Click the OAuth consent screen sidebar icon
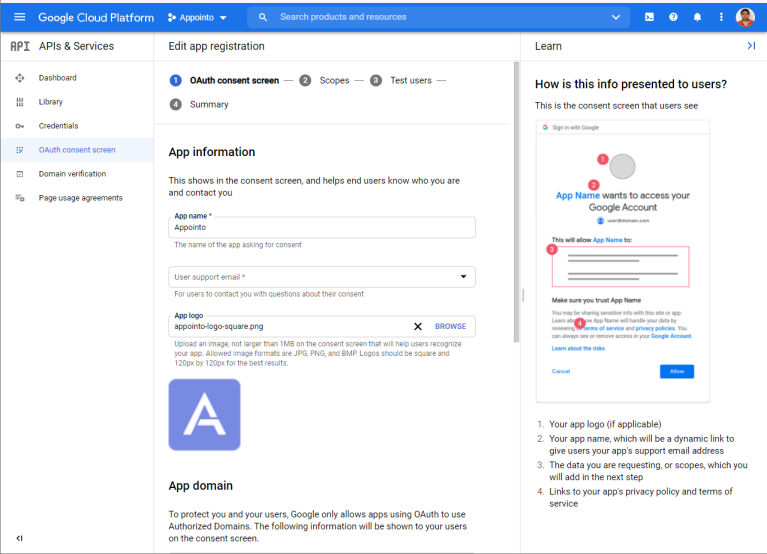 tap(20, 150)
